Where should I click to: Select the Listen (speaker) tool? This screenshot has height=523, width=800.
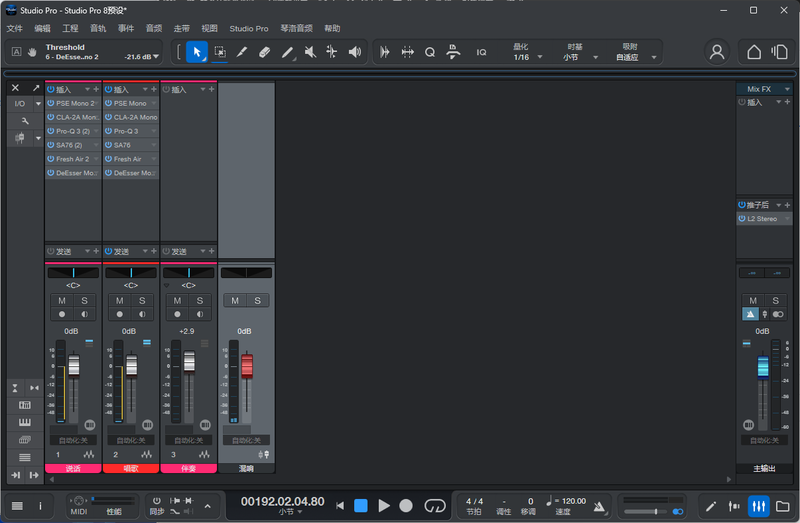click(355, 52)
